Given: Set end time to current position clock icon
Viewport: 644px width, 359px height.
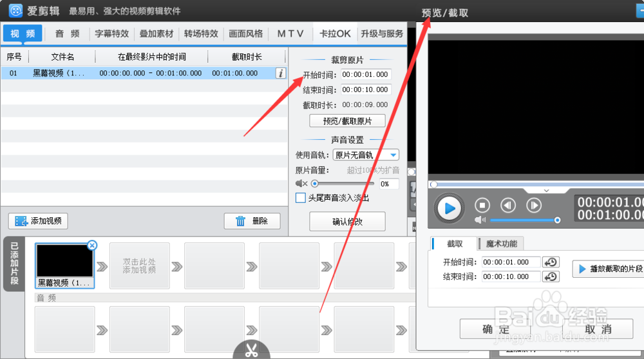Looking at the screenshot, I should pyautogui.click(x=551, y=277).
